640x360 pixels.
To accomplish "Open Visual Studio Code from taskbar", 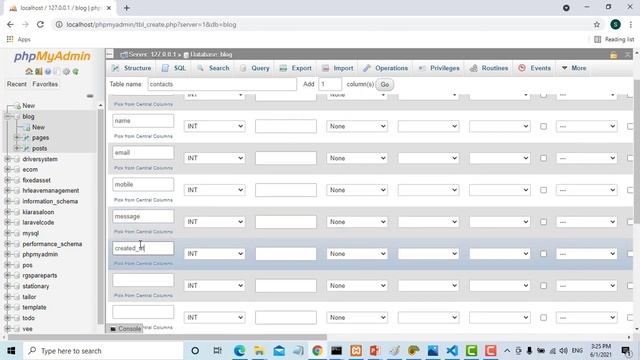I will coord(452,351).
